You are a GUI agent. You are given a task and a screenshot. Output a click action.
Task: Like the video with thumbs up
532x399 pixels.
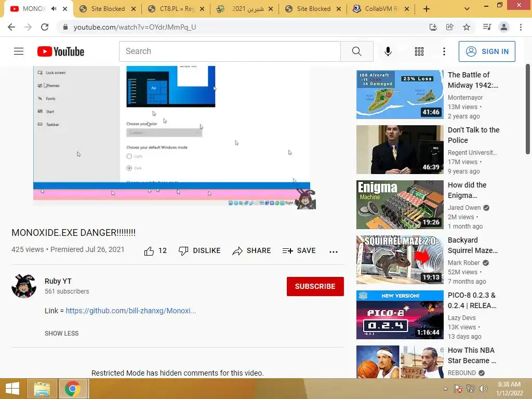point(155,251)
